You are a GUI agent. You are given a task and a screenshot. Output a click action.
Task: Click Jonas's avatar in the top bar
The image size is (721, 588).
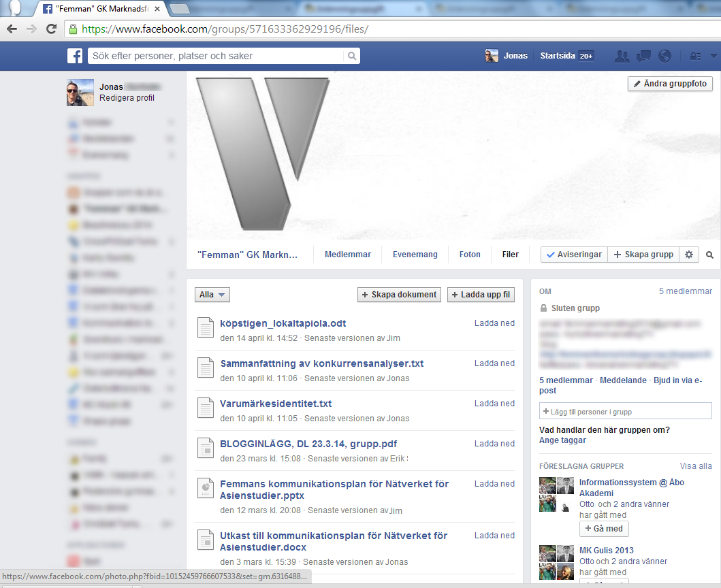coord(492,56)
